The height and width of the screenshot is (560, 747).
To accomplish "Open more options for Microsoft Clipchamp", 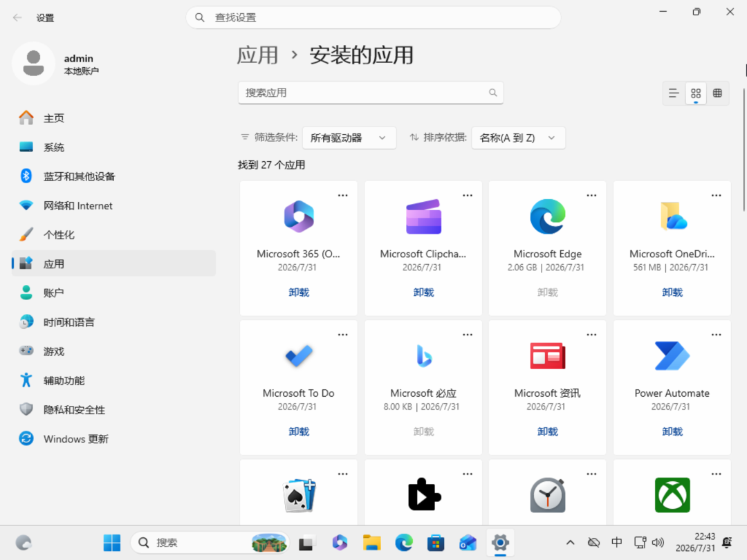I will click(468, 195).
